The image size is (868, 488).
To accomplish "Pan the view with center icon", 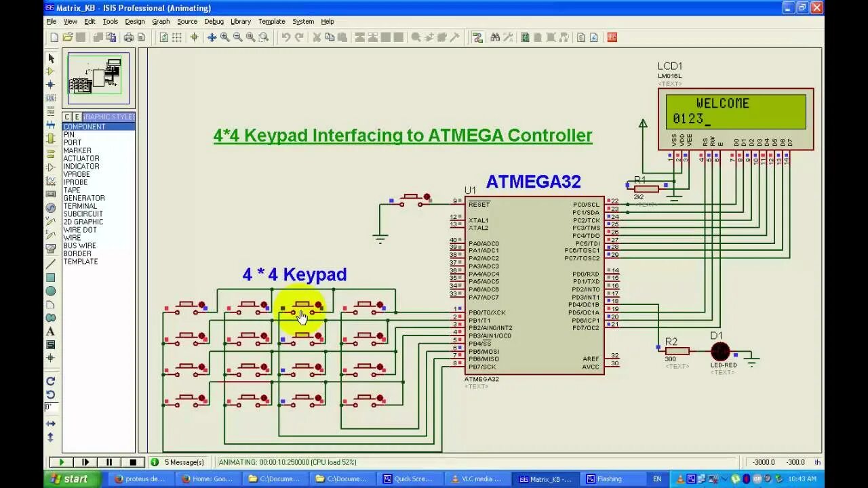I will 212,37.
